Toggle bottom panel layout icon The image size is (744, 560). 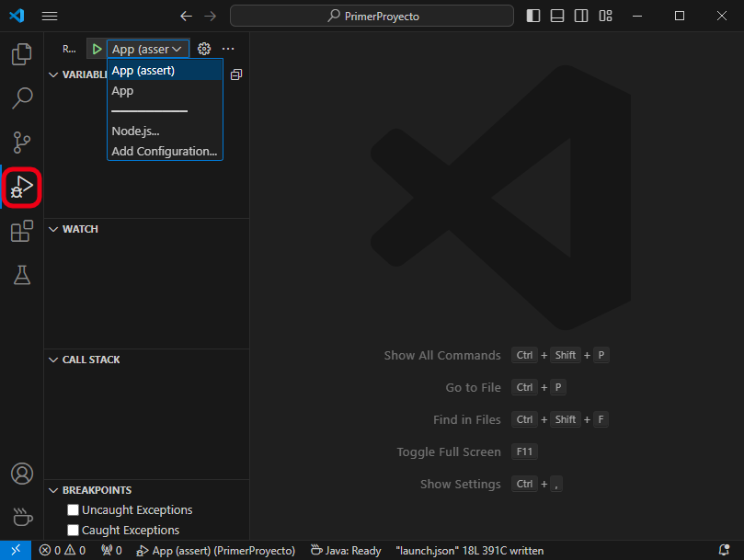(x=557, y=17)
